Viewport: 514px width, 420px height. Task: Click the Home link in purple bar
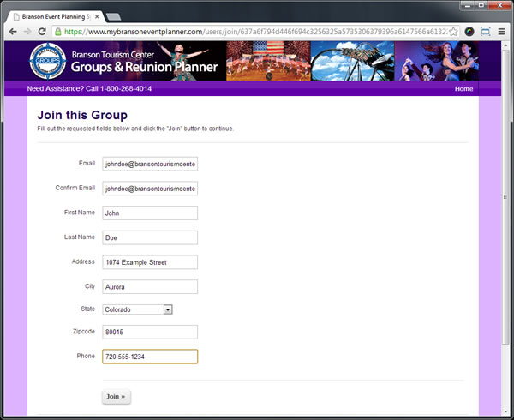tap(463, 89)
